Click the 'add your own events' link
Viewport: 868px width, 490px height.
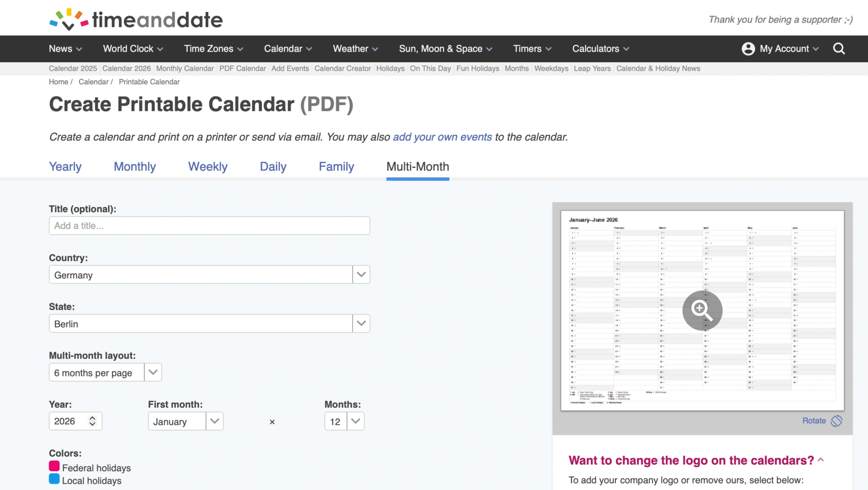point(442,137)
